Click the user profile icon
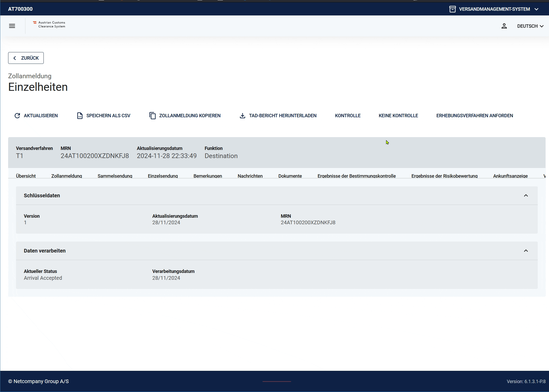This screenshot has height=392, width=549. [x=504, y=26]
